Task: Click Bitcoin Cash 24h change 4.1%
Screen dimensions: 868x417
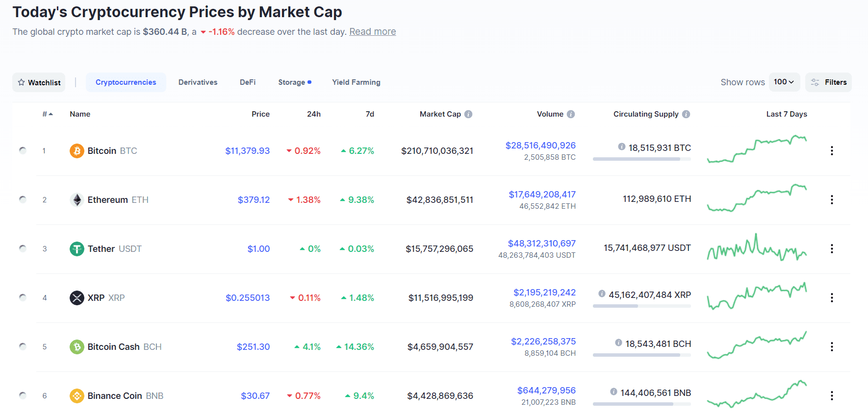Action: [307, 347]
